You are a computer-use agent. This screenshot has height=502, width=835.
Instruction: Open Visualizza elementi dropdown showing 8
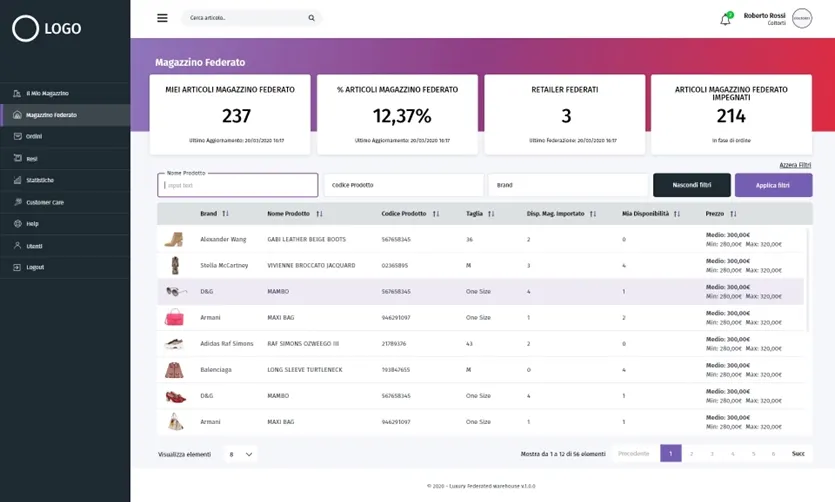(x=240, y=454)
